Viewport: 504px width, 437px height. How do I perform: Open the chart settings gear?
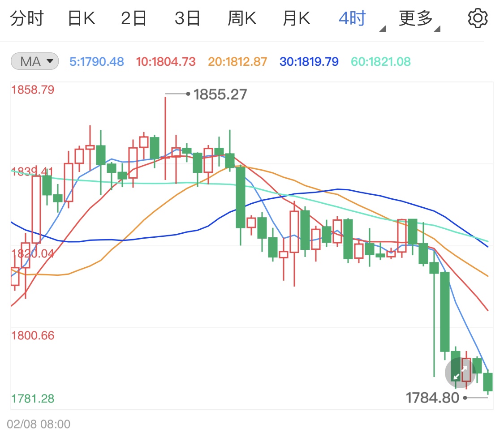(478, 18)
